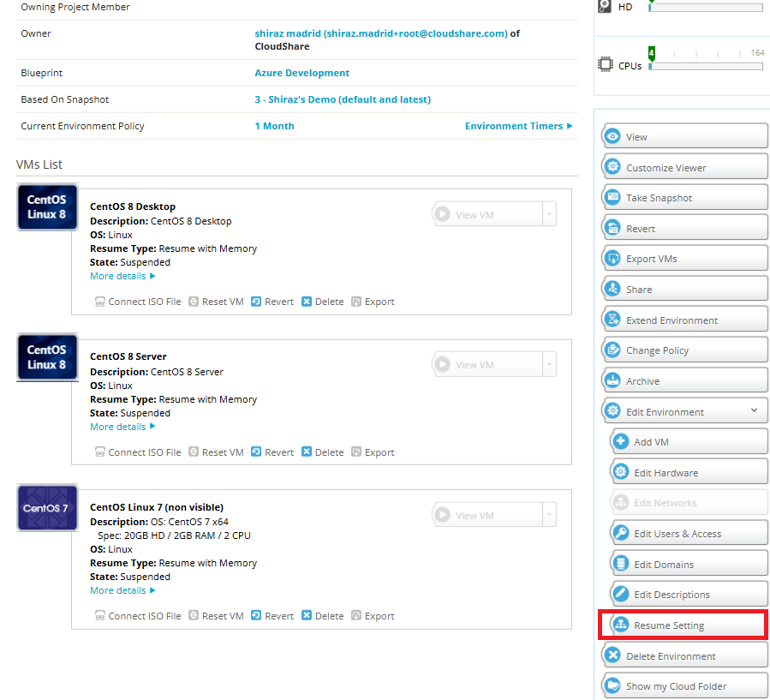Click the Current Environment Policy label

pos(82,126)
